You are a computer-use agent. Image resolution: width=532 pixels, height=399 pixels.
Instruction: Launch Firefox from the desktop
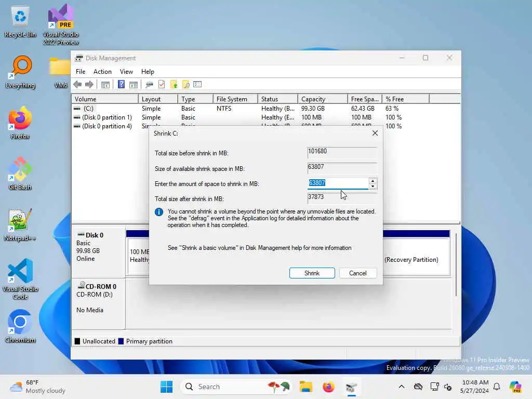(x=20, y=123)
